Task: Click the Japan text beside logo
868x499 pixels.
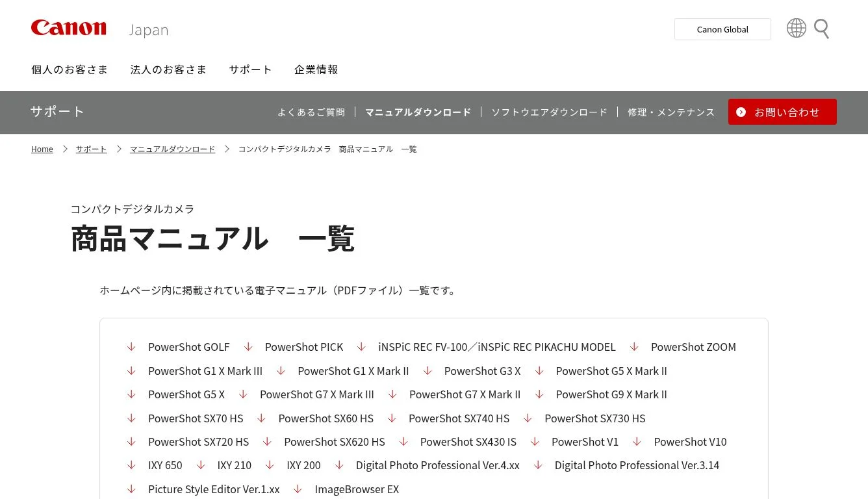Action: click(x=148, y=30)
